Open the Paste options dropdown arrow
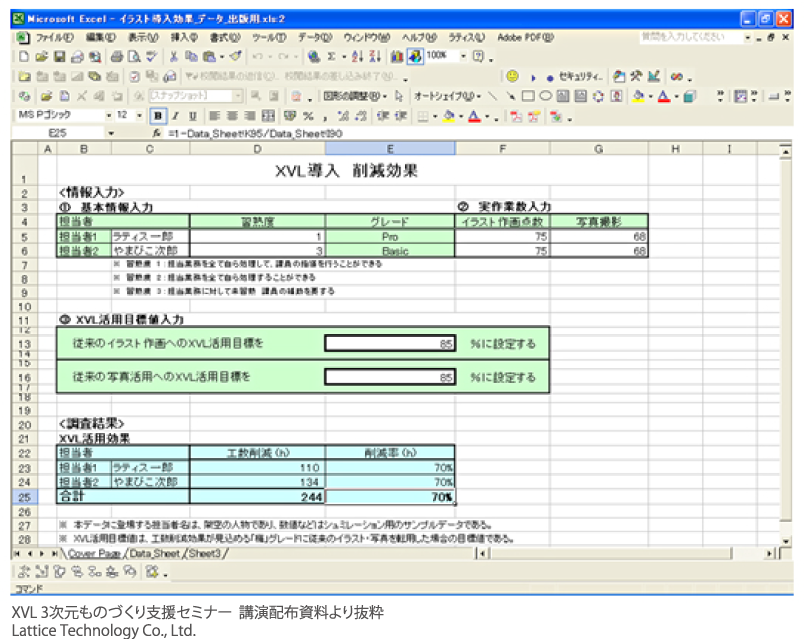804x639 pixels. pyautogui.click(x=222, y=56)
